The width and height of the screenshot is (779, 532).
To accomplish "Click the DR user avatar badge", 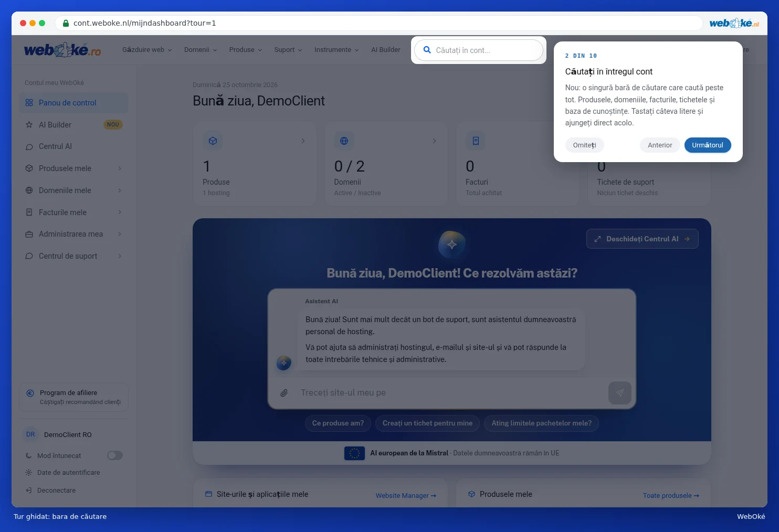I will (x=31, y=434).
